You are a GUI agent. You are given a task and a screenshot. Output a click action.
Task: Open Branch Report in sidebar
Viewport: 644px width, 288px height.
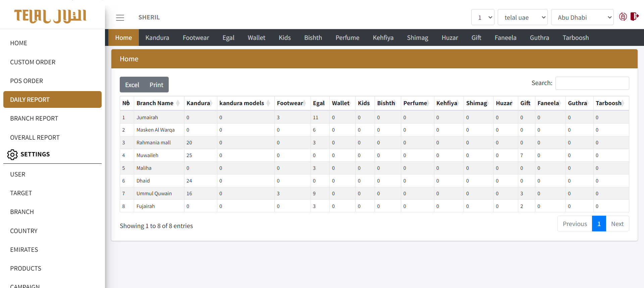tap(34, 119)
